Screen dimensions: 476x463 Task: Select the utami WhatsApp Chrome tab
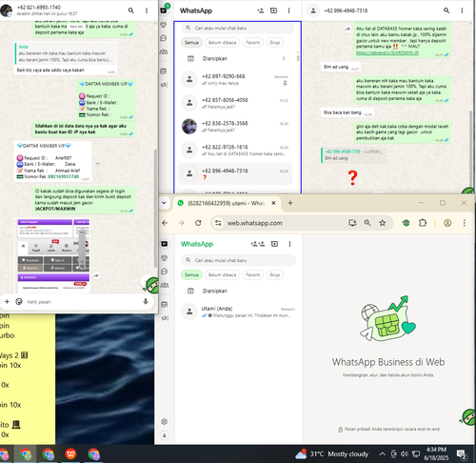pyautogui.click(x=228, y=203)
